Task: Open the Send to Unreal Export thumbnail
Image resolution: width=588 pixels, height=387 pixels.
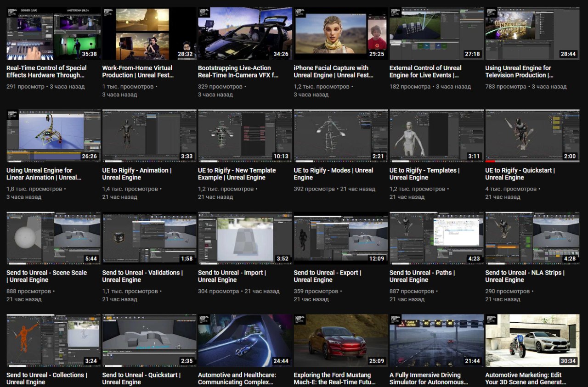Action: pos(341,238)
